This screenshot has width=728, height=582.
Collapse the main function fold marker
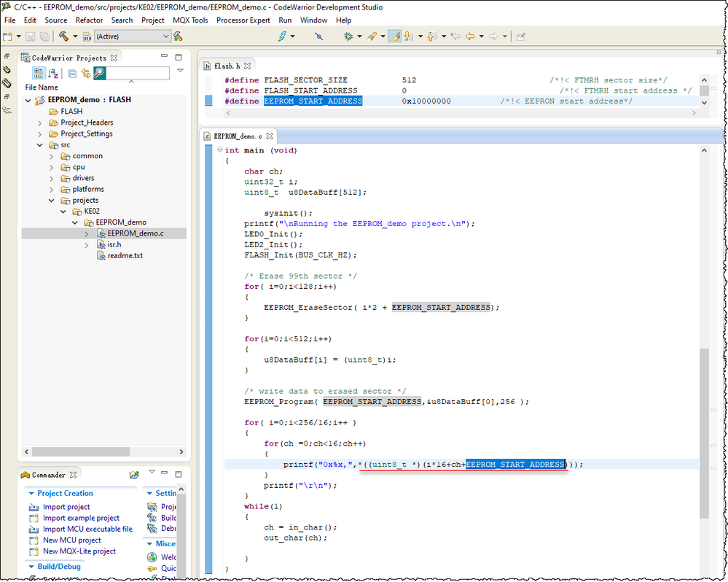pyautogui.click(x=219, y=150)
